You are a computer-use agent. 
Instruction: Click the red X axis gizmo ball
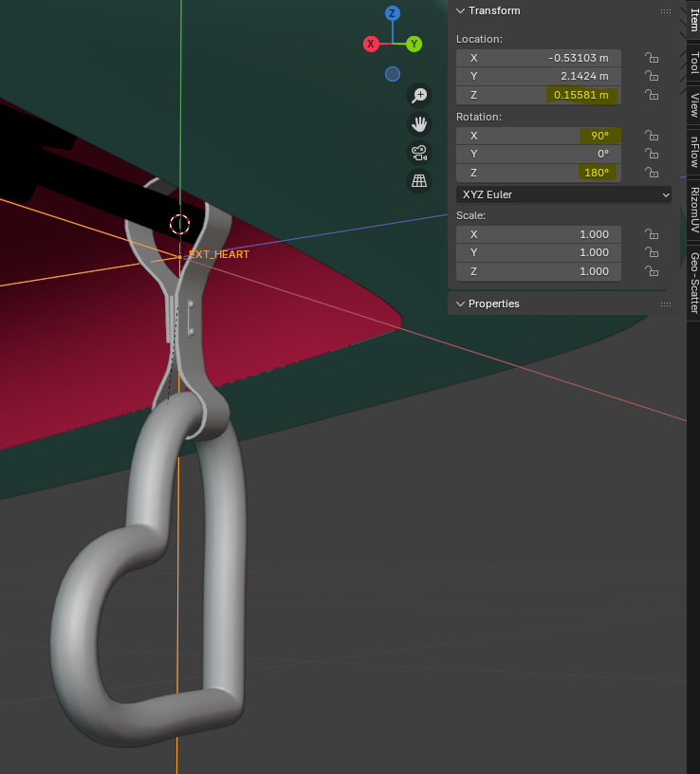pos(371,44)
